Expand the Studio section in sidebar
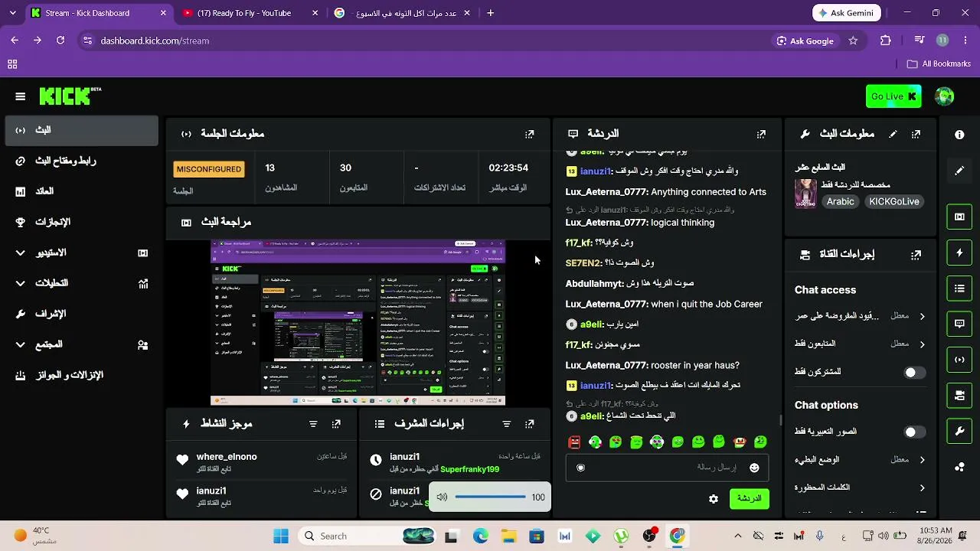The width and height of the screenshot is (980, 551). (81, 253)
